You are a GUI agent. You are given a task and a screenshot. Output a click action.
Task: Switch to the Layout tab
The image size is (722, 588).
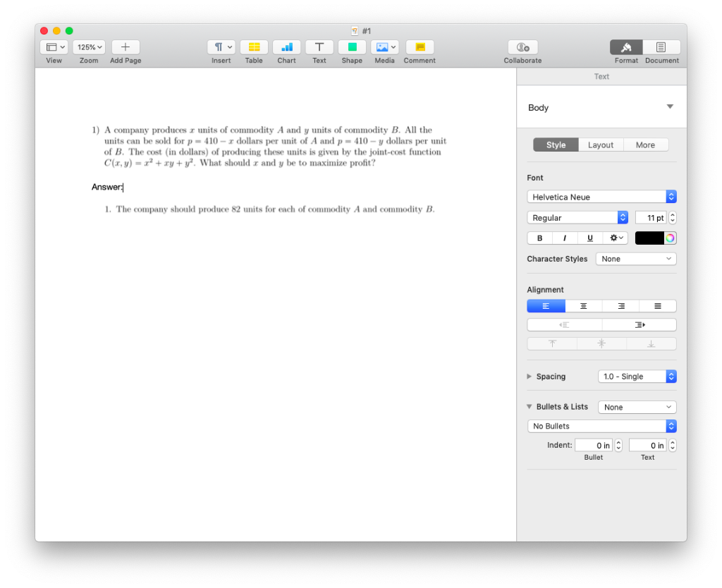click(601, 144)
